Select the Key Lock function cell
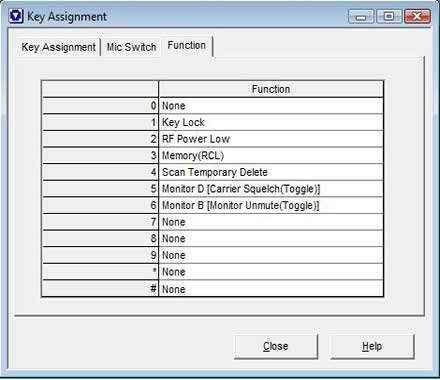 (271, 122)
